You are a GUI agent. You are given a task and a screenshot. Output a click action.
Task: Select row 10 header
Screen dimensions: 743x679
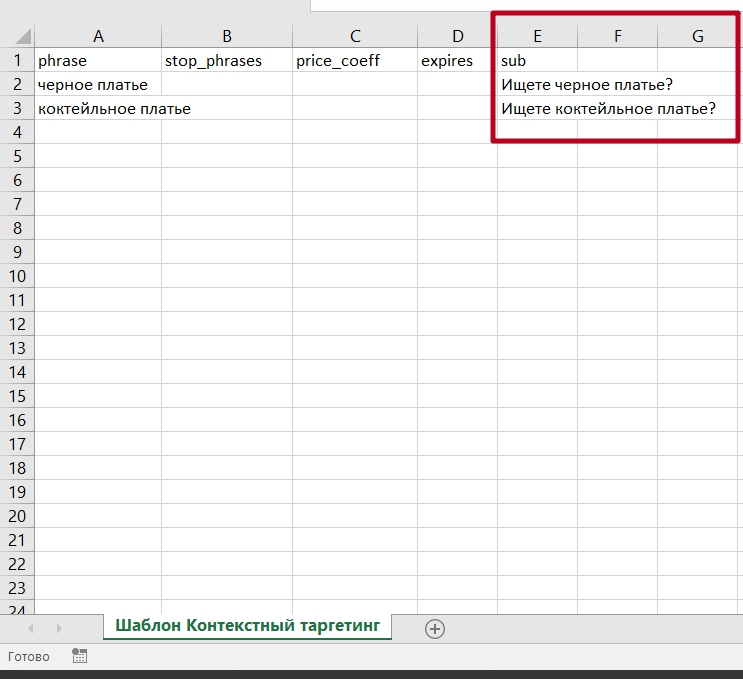(17, 276)
